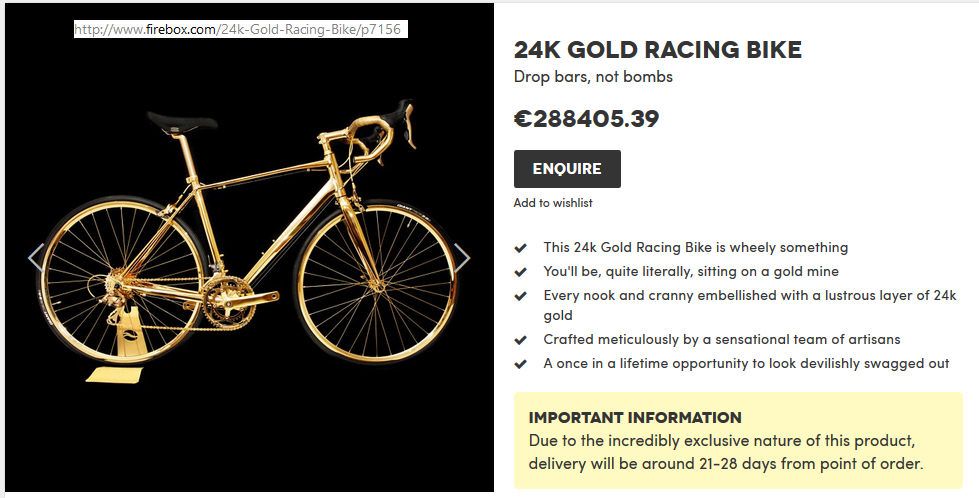Click the checkmark beside 'once in a lifetime'

point(521,364)
